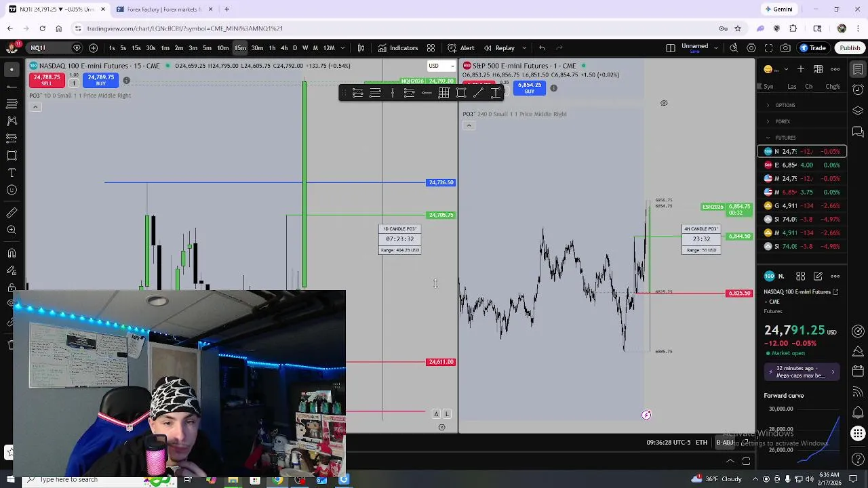The image size is (868, 488).
Task: Select the 30m timeframe
Action: 257,48
